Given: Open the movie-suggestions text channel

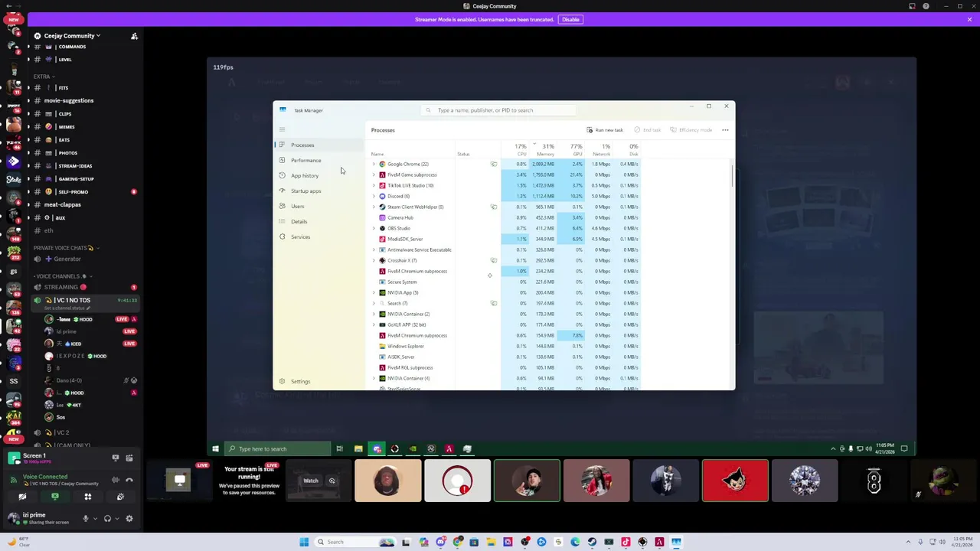Looking at the screenshot, I should tap(69, 100).
